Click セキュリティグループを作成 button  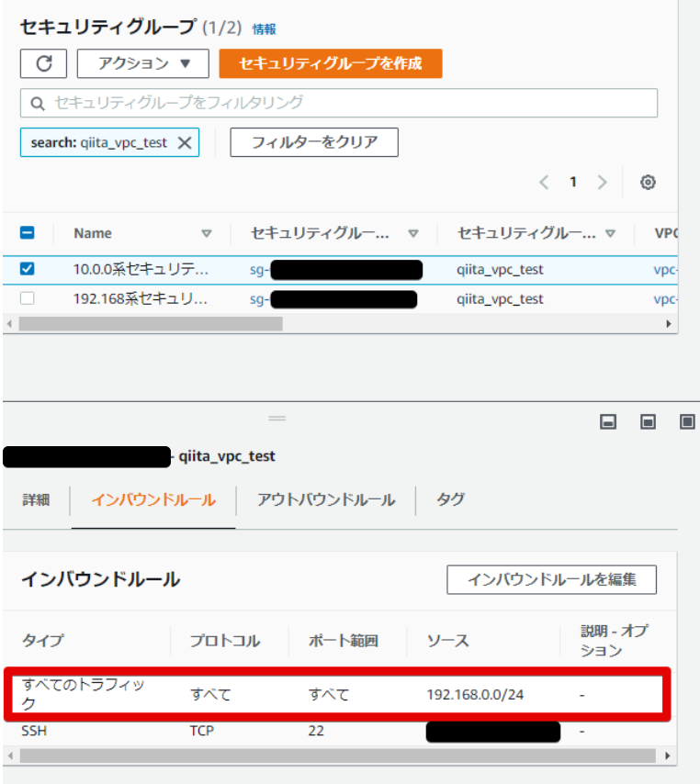coord(330,63)
